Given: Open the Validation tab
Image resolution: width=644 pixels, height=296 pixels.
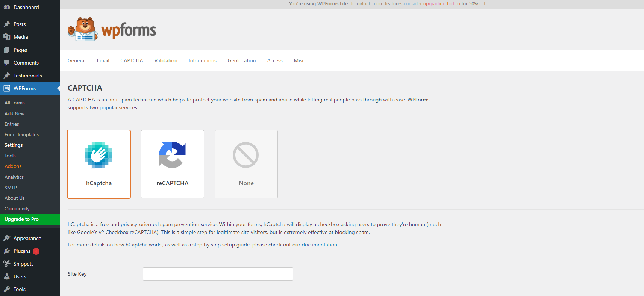Looking at the screenshot, I should click(166, 60).
